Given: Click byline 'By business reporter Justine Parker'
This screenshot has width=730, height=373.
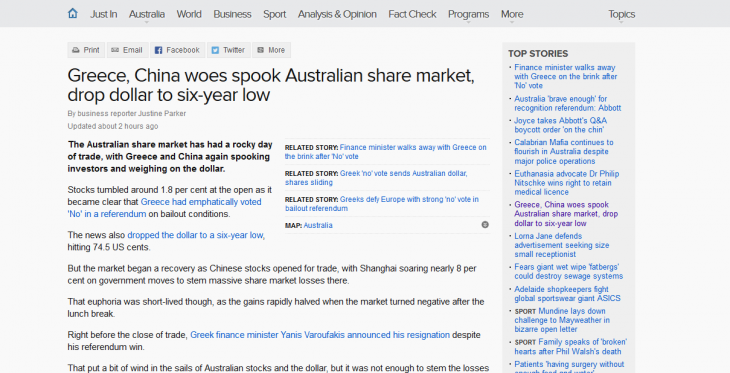Looking at the screenshot, I should coord(127,114).
